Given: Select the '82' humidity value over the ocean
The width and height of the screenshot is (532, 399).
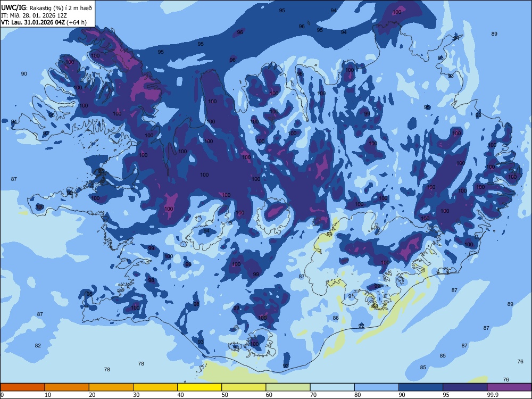Looking at the screenshot, I should [38, 345].
